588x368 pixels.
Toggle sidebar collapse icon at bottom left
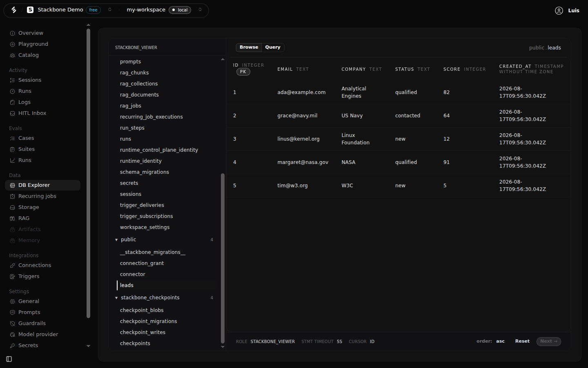[9, 359]
